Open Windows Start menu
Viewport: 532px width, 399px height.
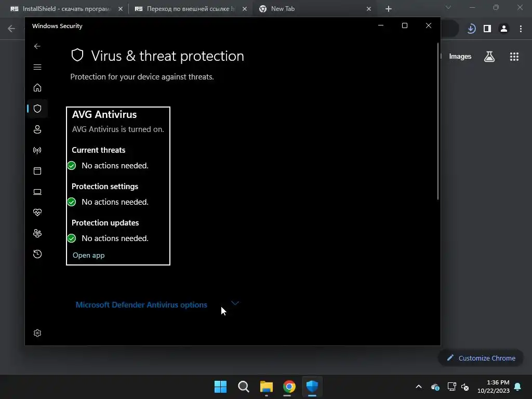click(x=220, y=387)
